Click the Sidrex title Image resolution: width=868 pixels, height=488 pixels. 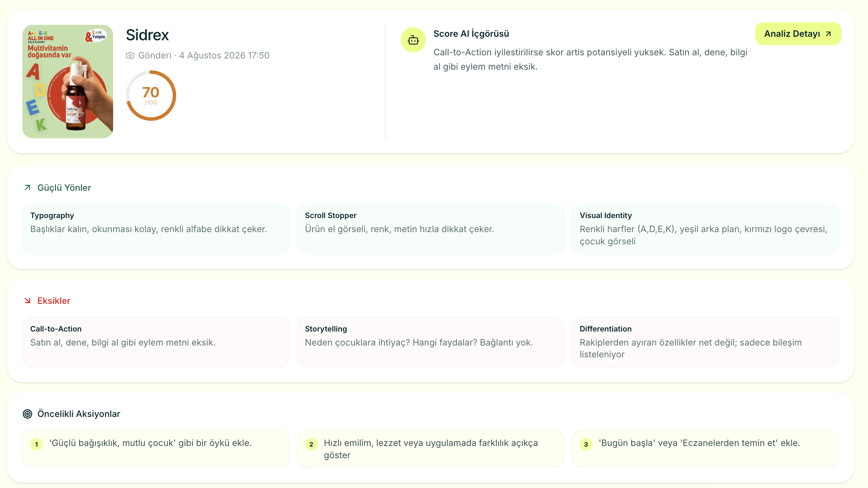coord(147,35)
